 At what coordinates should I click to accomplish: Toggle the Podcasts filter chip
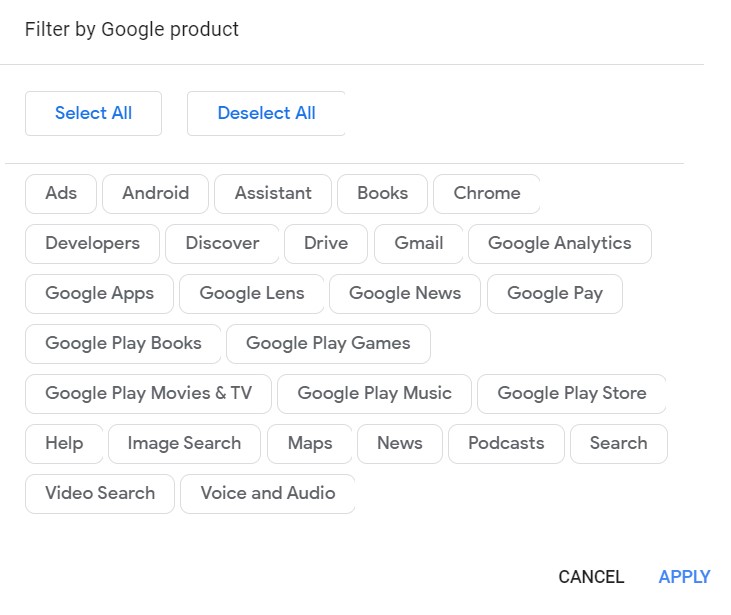[506, 443]
